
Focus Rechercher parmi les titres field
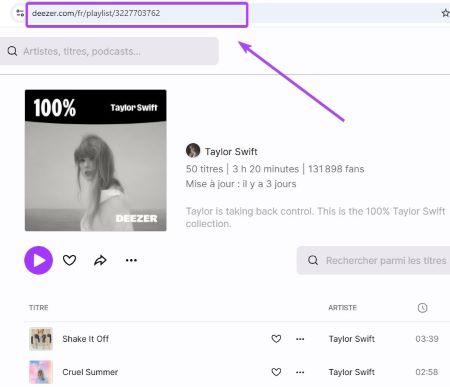373,260
